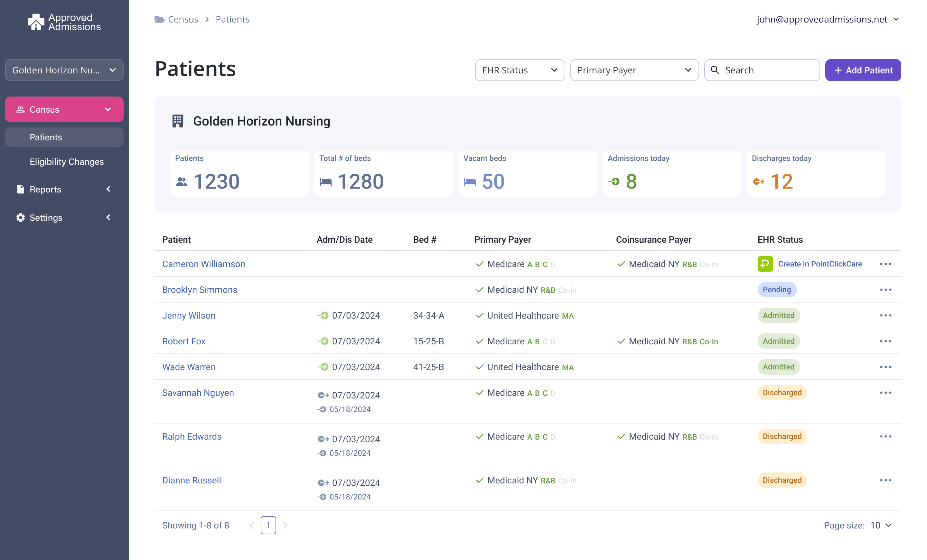Open more options for Savannah Nguyen
The width and height of the screenshot is (927, 560).
pyautogui.click(x=885, y=392)
